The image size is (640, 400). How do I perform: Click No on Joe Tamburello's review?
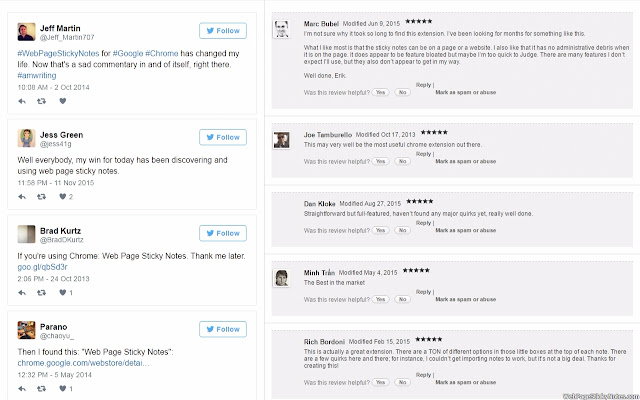click(403, 160)
